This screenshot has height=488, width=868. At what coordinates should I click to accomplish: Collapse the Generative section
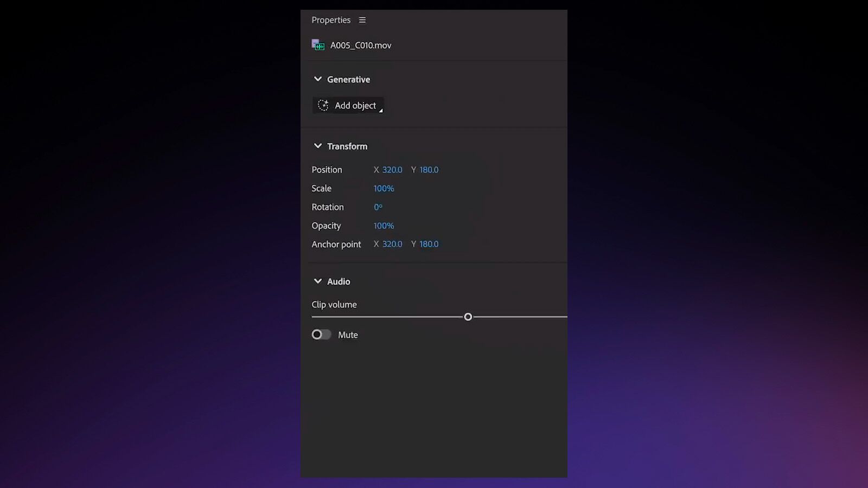click(x=318, y=79)
